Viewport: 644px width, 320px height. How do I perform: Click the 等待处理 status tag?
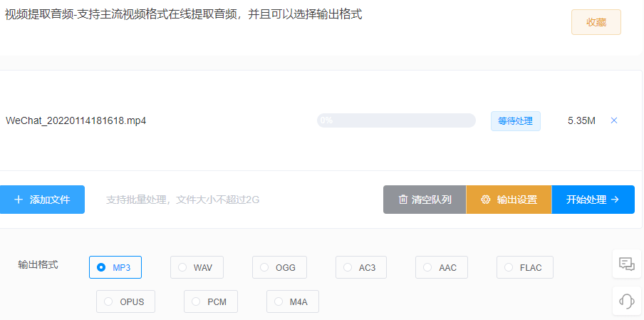point(515,120)
